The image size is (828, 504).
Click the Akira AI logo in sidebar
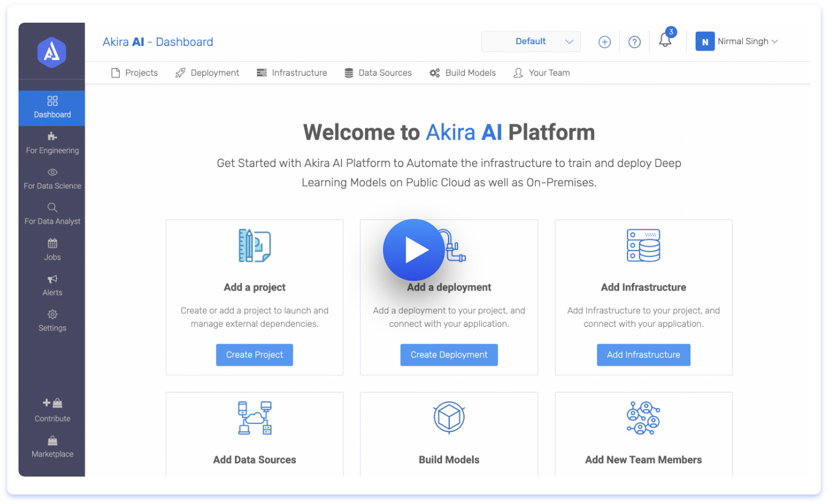(x=52, y=52)
